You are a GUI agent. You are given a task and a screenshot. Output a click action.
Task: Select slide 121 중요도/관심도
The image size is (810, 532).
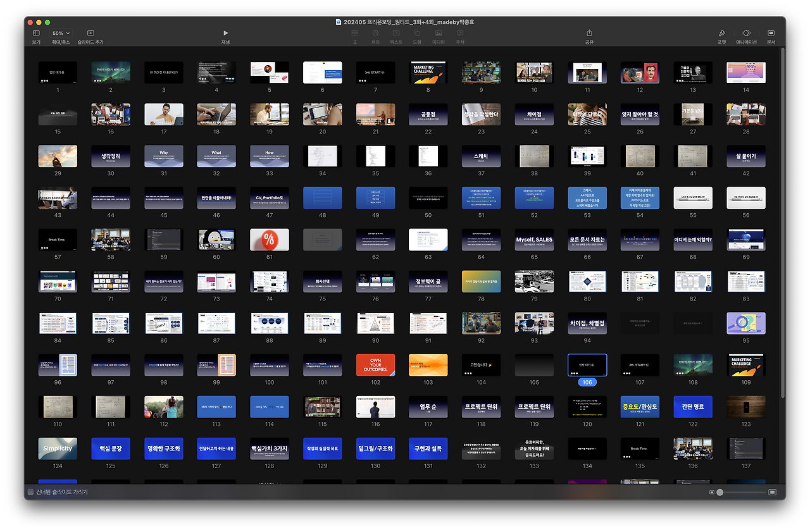click(x=640, y=407)
